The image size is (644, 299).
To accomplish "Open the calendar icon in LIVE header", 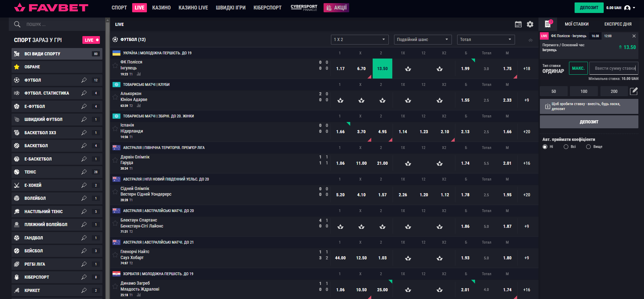I will [518, 24].
